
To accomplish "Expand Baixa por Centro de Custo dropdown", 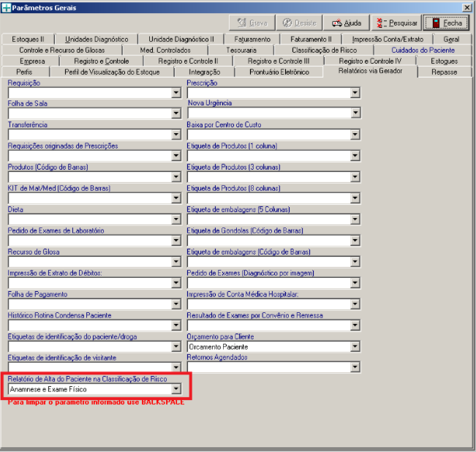I will (x=355, y=135).
